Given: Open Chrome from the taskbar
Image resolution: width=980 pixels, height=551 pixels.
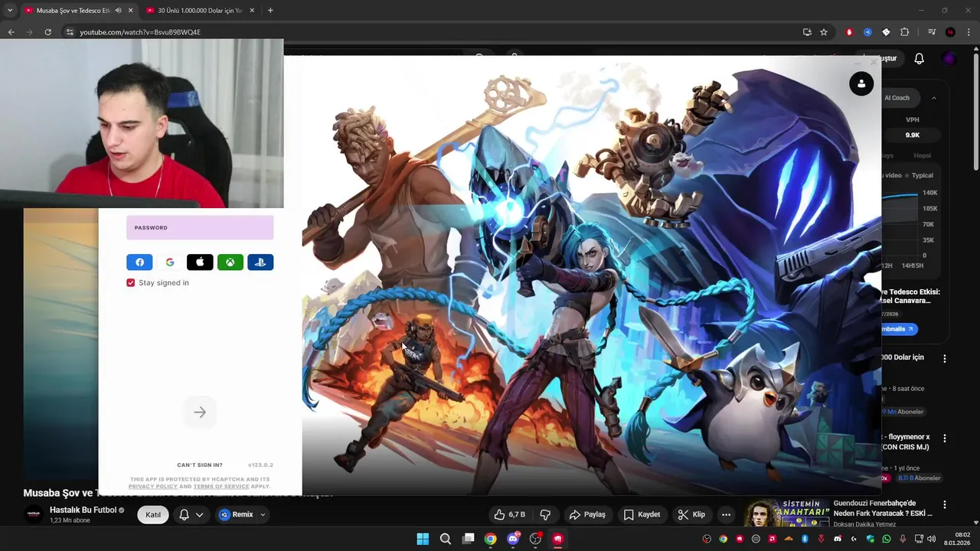Looking at the screenshot, I should 490,539.
